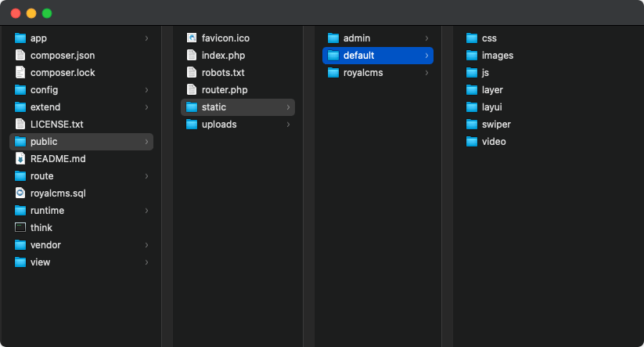Click the column divider after second column
The height and width of the screenshot is (347, 644).
[308, 188]
